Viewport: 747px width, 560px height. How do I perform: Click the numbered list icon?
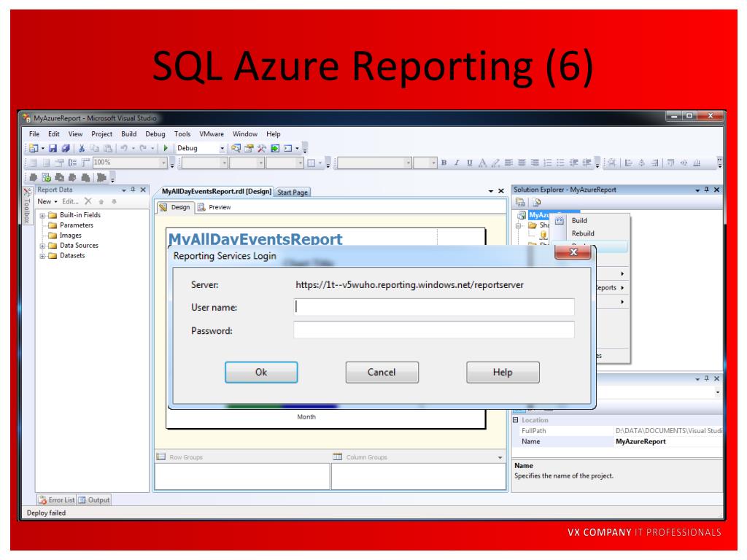(x=548, y=163)
